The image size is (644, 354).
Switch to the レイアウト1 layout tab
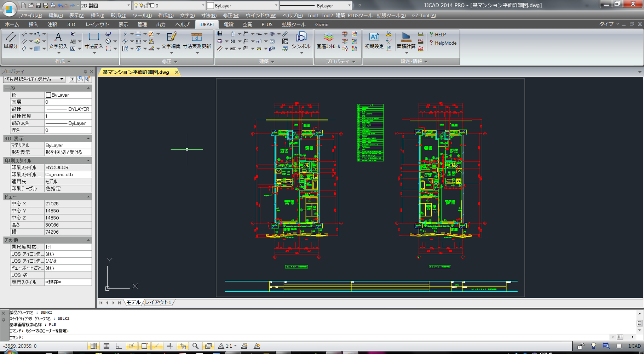click(158, 302)
